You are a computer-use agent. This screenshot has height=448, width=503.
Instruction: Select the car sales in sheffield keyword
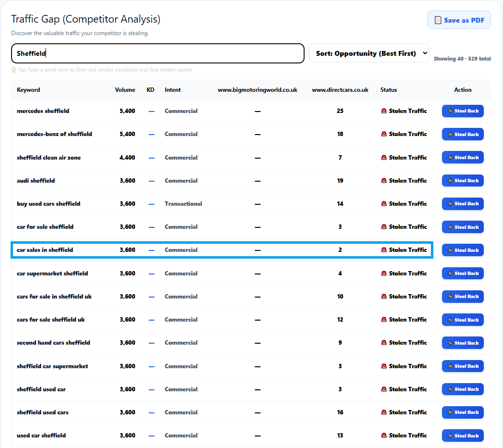[x=45, y=250]
